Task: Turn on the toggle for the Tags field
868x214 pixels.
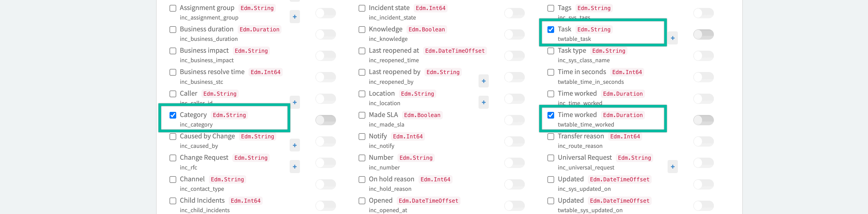Action: [x=704, y=13]
